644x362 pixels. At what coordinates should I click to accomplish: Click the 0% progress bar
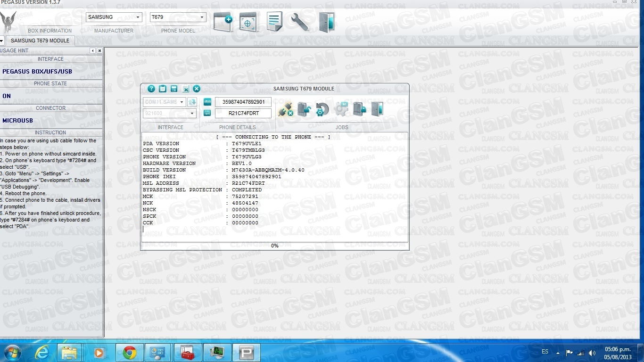pos(275,246)
